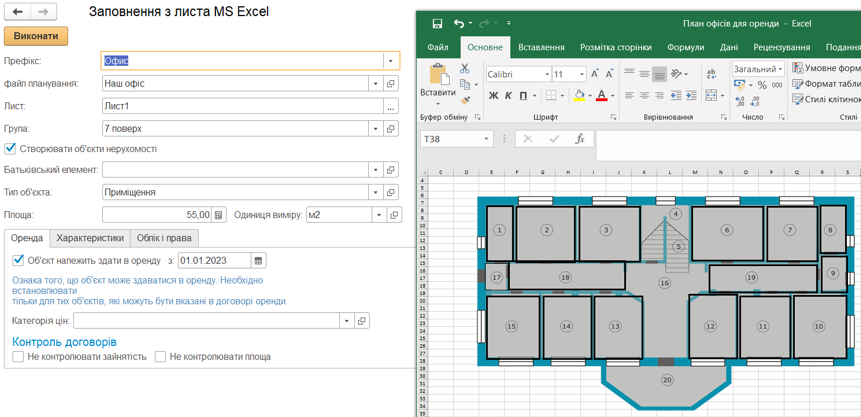Click Стилі клітинок button
Screen dimensions: 861x417
(826, 99)
